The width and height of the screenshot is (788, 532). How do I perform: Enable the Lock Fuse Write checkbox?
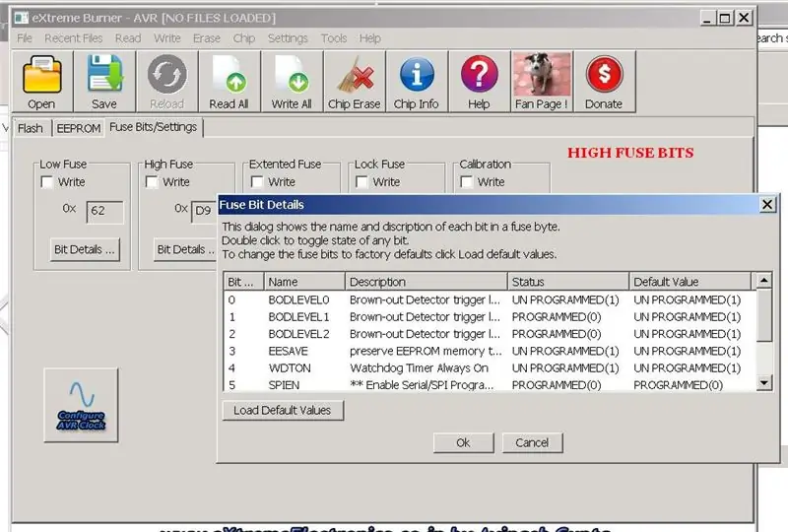tap(361, 181)
